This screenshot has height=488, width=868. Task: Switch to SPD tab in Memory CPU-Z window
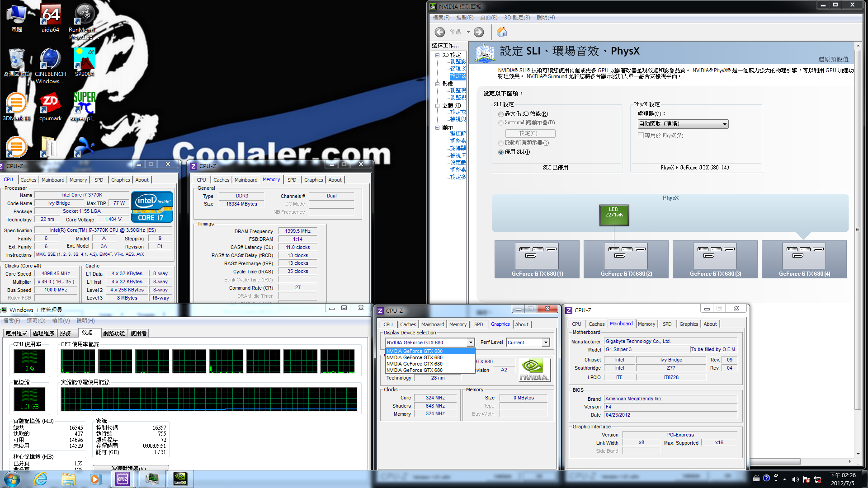[292, 180]
